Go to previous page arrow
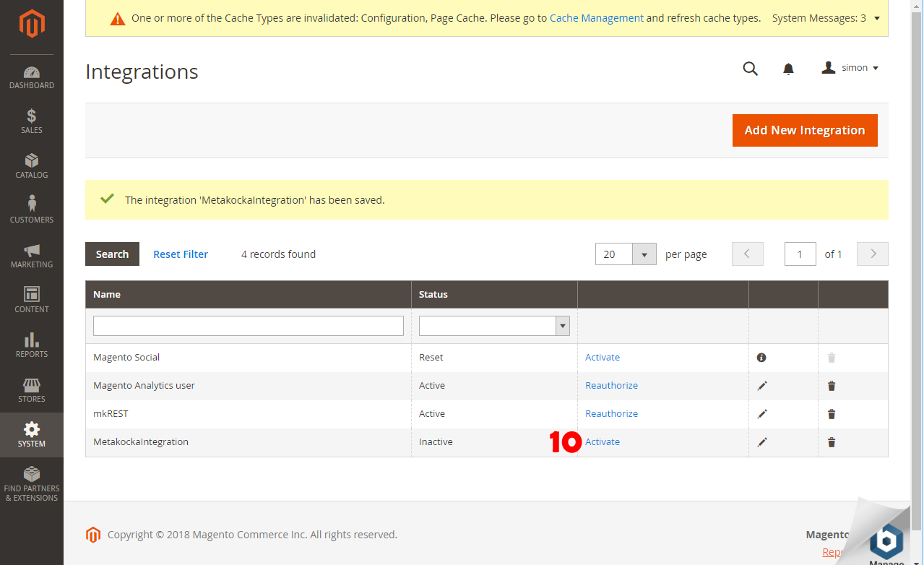The image size is (924, 565). click(748, 254)
